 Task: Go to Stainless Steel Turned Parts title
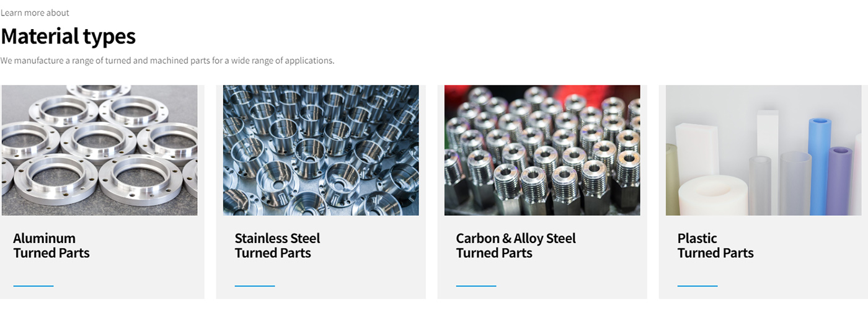pyautogui.click(x=277, y=246)
